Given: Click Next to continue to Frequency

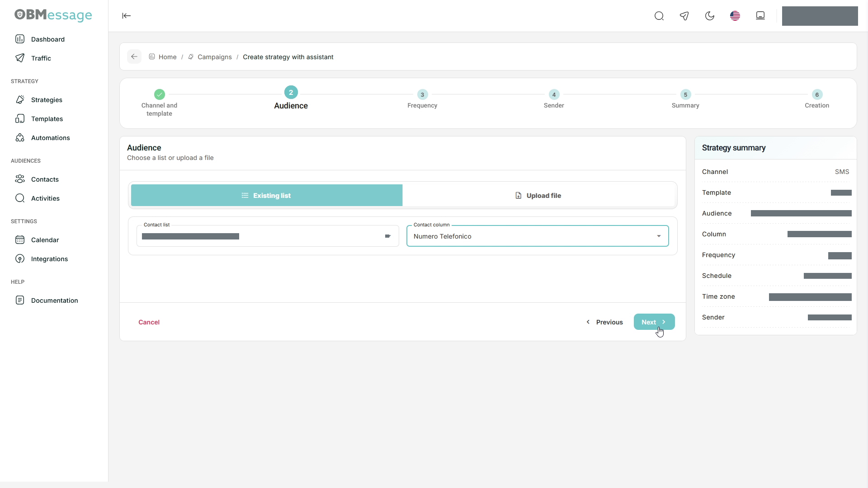Looking at the screenshot, I should click(x=654, y=322).
